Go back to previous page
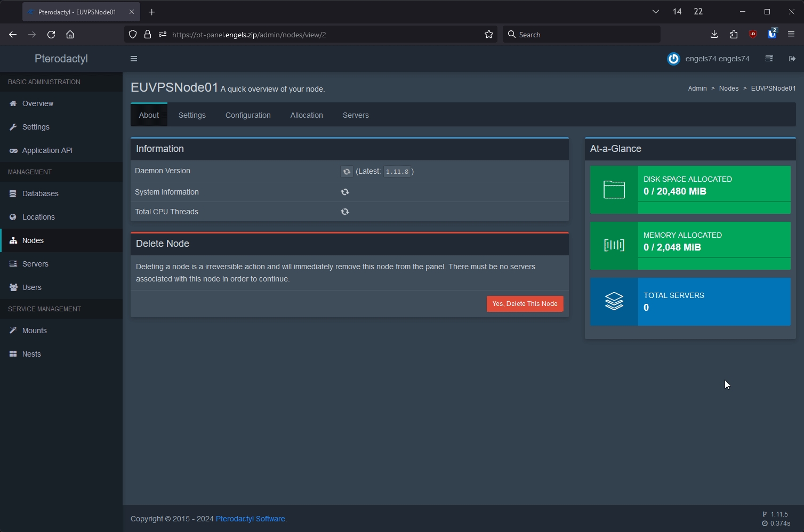The width and height of the screenshot is (804, 532). (13, 35)
